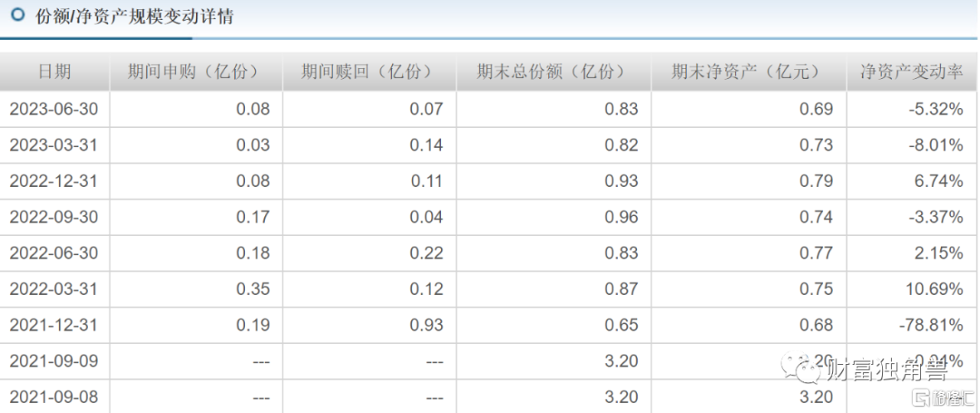Image resolution: width=980 pixels, height=413 pixels.
Task: Select redemption value 0.07 in 2023-06-30 row
Action: (426, 109)
